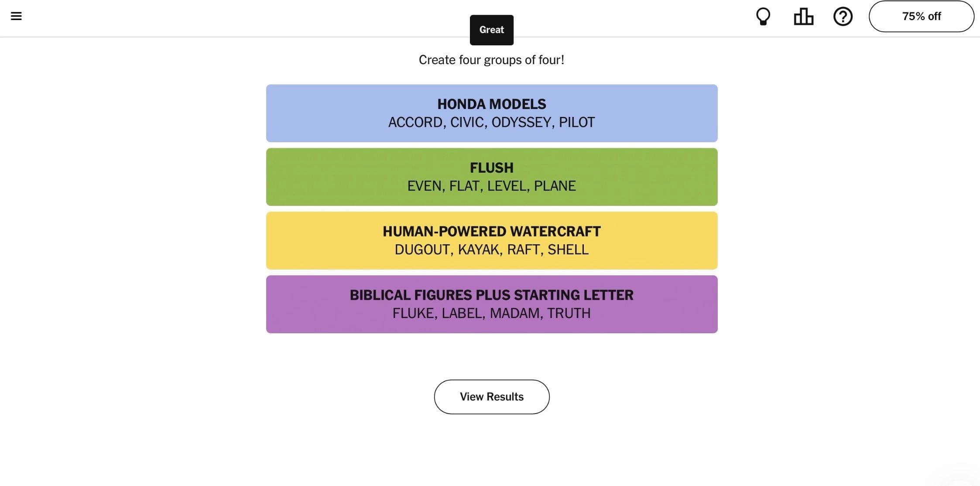This screenshot has height=486, width=980.
Task: Click the Create four groups of four! text
Action: (x=491, y=60)
